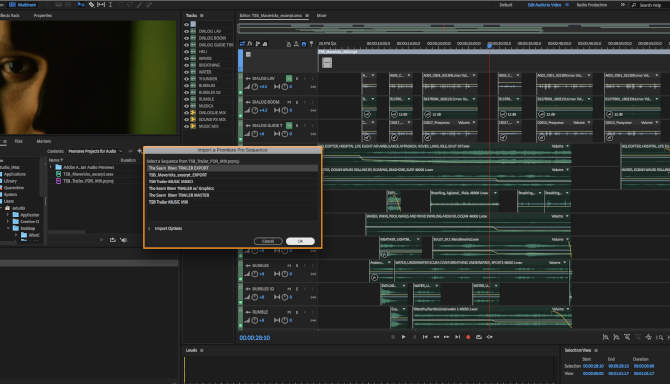The height and width of the screenshot is (384, 670).
Task: Click the Search Help field
Action: (x=649, y=5)
